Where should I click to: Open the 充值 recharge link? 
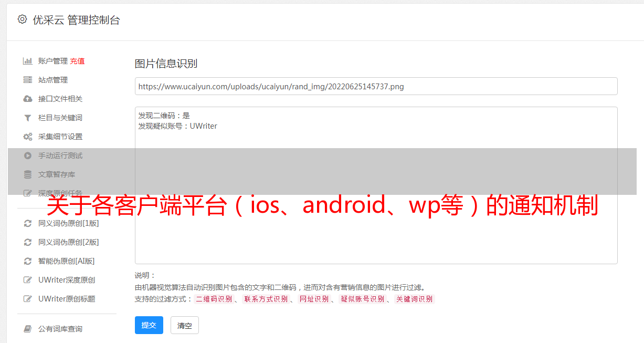[77, 61]
